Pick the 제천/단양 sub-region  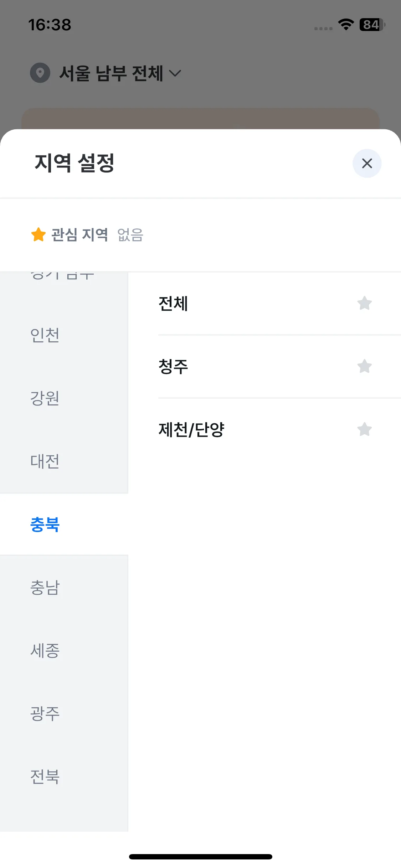point(279,429)
